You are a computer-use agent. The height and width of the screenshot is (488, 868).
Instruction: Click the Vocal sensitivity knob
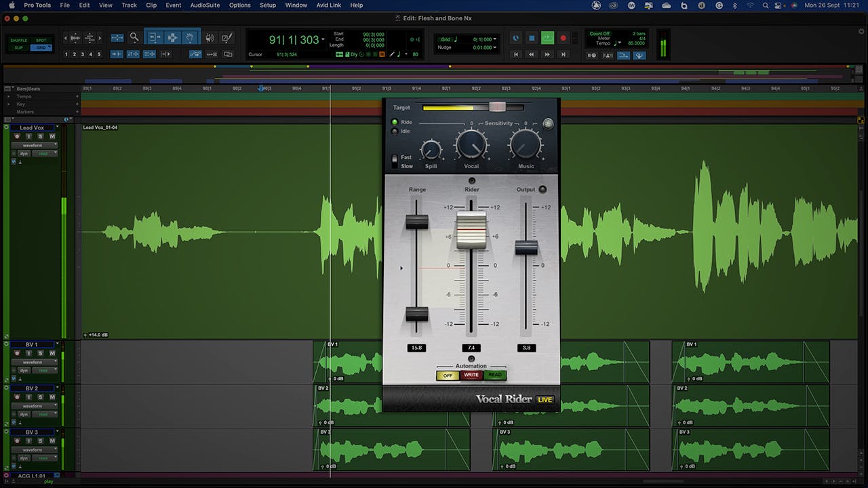click(471, 144)
